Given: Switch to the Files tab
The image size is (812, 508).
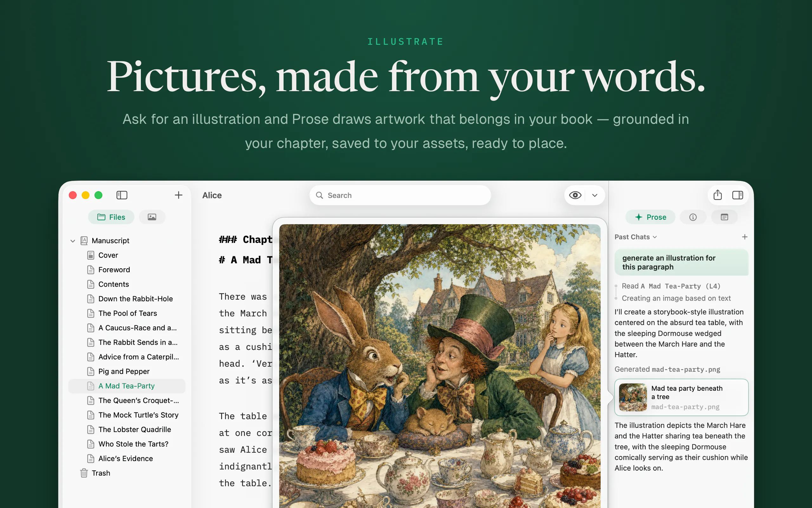Looking at the screenshot, I should 111,217.
